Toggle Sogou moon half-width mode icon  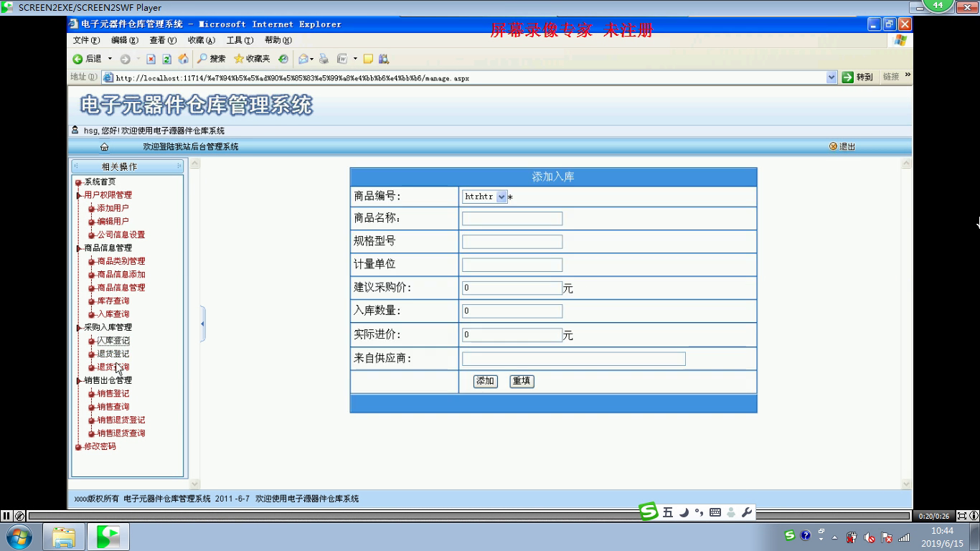pyautogui.click(x=684, y=512)
